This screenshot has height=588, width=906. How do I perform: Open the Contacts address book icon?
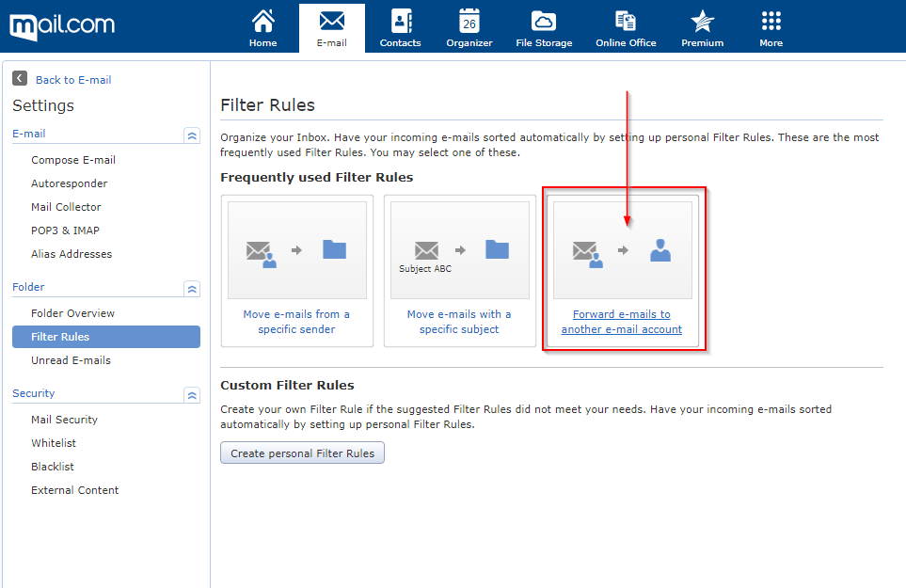[401, 22]
